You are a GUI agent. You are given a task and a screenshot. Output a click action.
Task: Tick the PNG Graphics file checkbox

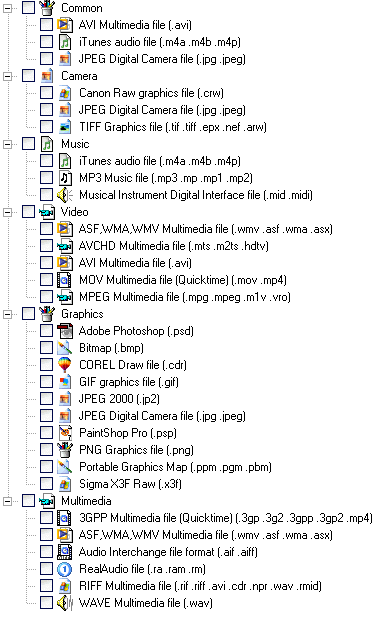click(x=46, y=450)
